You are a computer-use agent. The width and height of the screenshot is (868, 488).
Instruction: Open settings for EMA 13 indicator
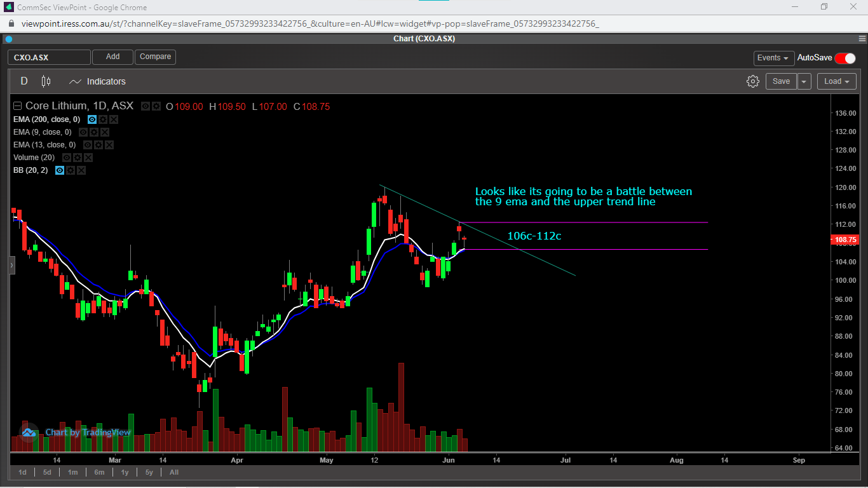(98, 145)
